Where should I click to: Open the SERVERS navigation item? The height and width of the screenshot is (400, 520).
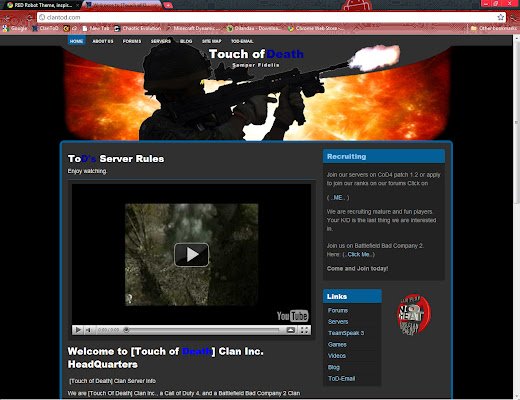(x=161, y=41)
